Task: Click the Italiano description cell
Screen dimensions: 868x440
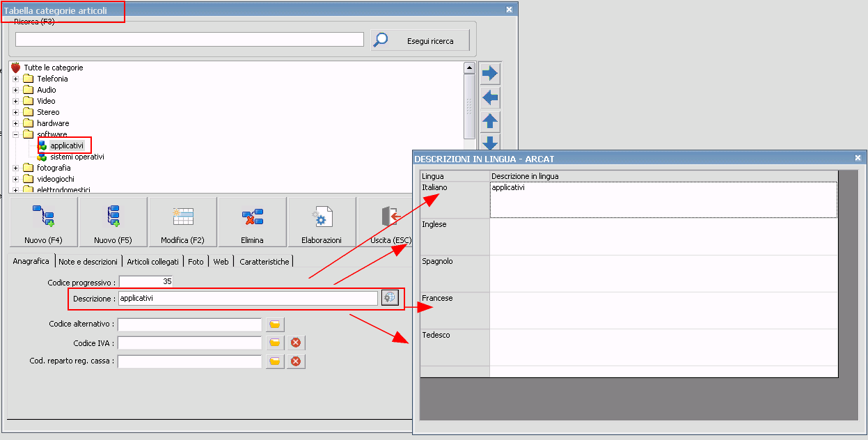Action: pyautogui.click(x=663, y=200)
